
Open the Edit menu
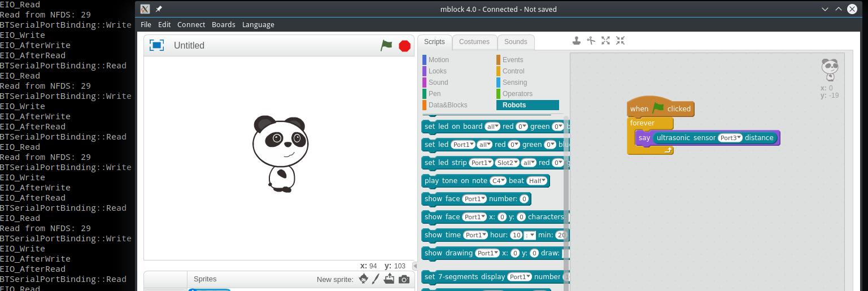pyautogui.click(x=164, y=24)
